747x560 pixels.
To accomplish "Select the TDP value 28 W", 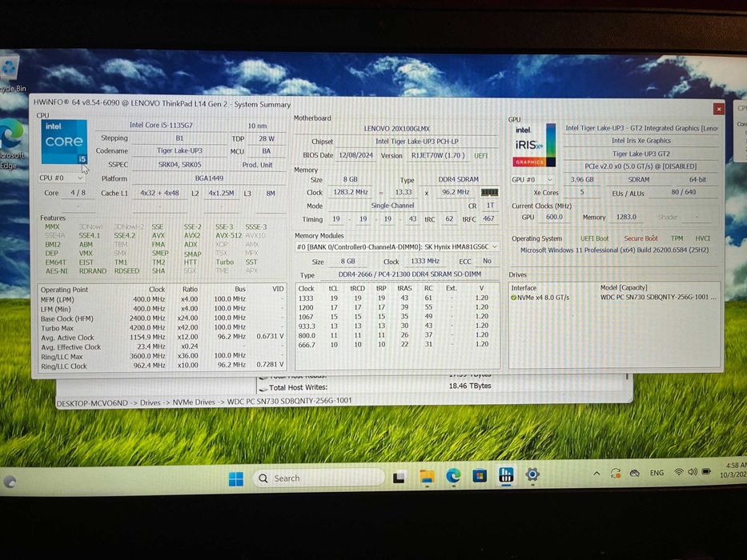I will point(267,138).
